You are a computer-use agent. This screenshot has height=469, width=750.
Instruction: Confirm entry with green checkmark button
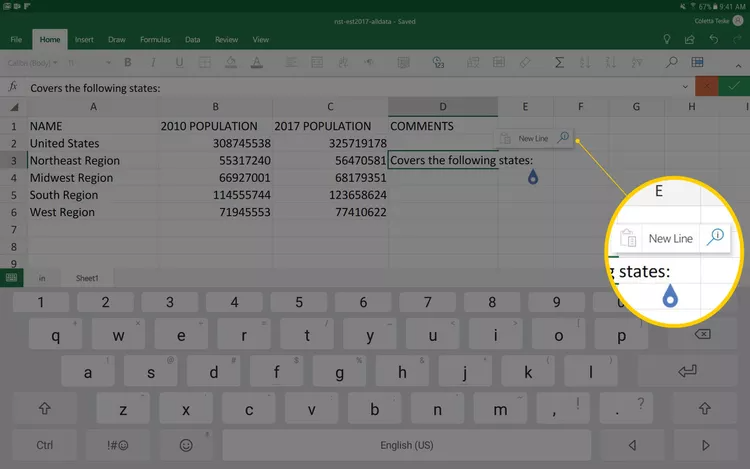pos(735,87)
